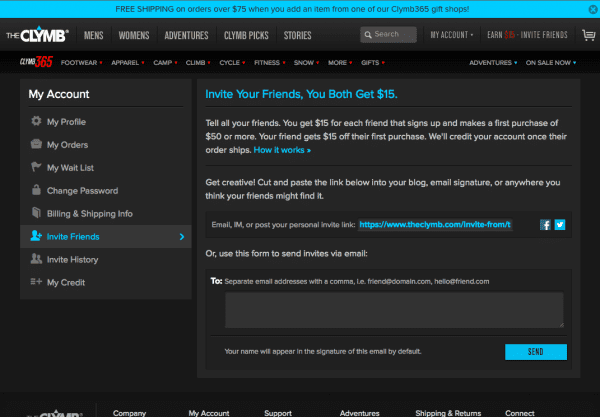The width and height of the screenshot is (600, 417).
Task: Click the My Credit icon
Action: (36, 282)
